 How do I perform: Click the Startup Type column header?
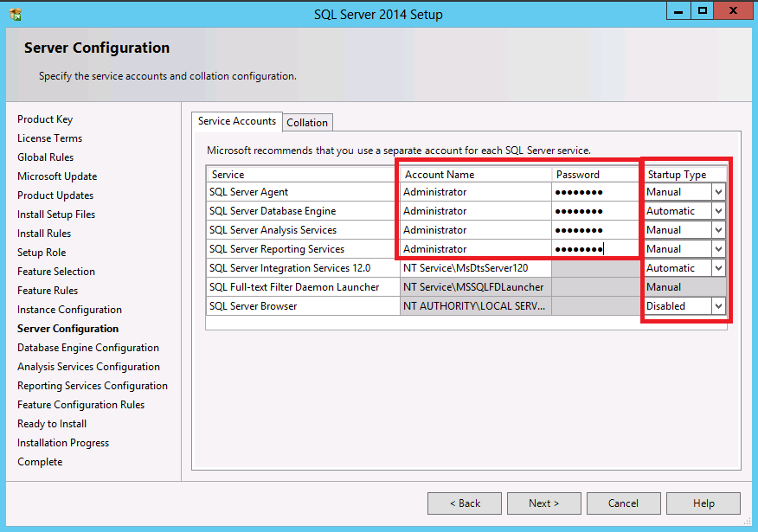(685, 175)
